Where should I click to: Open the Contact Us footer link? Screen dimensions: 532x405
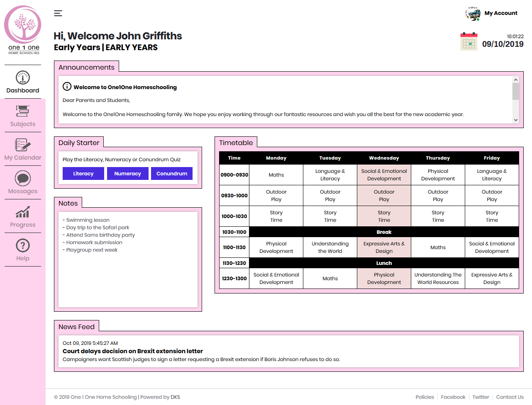510,397
